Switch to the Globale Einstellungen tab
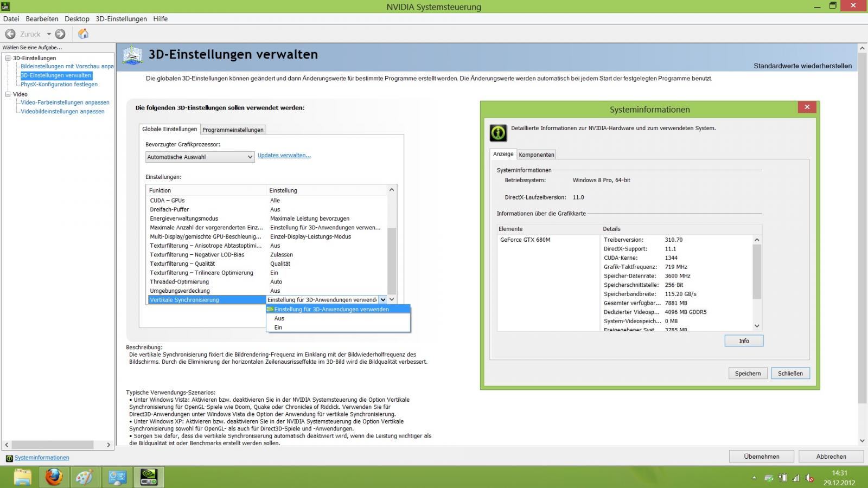This screenshot has width=868, height=488. [x=170, y=129]
